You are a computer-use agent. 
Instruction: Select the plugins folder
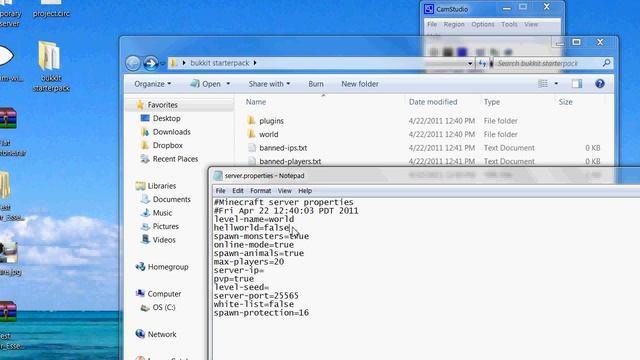(271, 121)
